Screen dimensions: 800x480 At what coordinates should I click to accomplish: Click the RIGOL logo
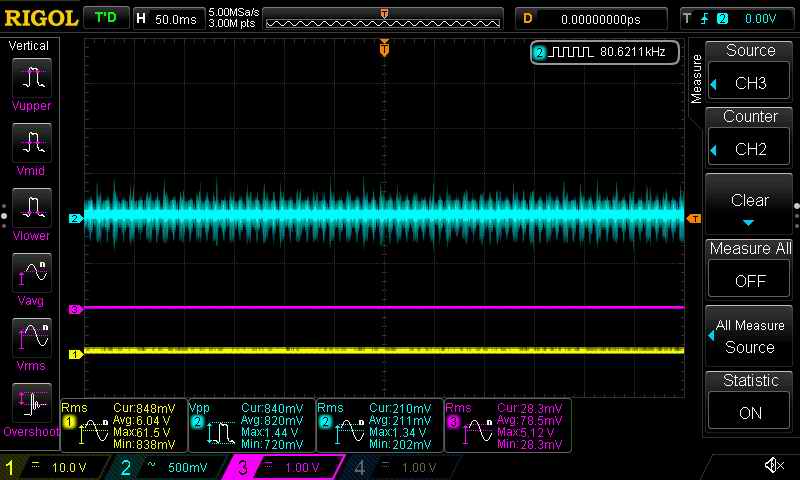click(x=41, y=18)
